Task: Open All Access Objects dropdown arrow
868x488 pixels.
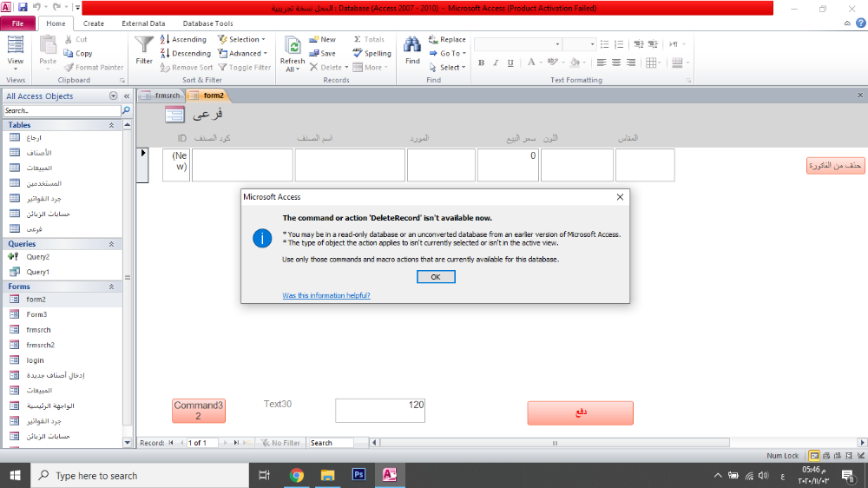Action: coord(114,96)
